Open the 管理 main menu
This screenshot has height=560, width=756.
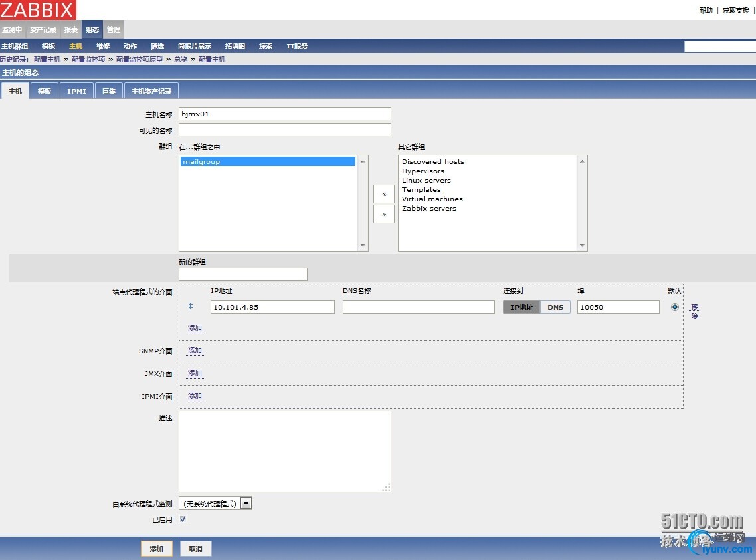click(x=114, y=29)
